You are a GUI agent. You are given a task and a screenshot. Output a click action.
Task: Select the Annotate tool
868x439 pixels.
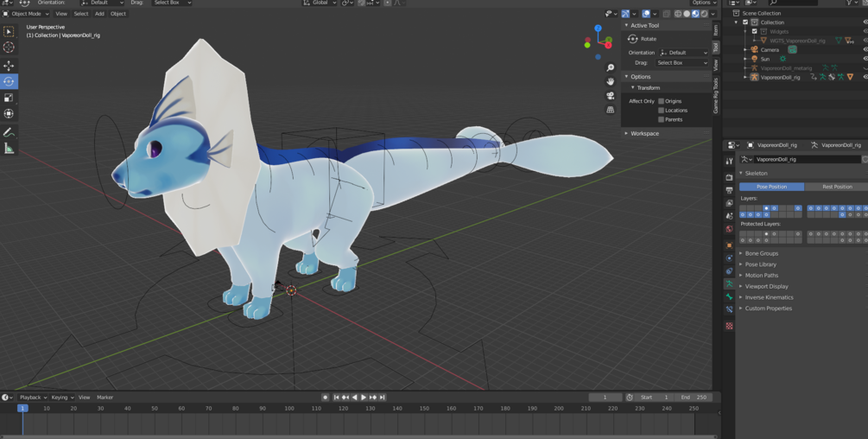click(9, 132)
